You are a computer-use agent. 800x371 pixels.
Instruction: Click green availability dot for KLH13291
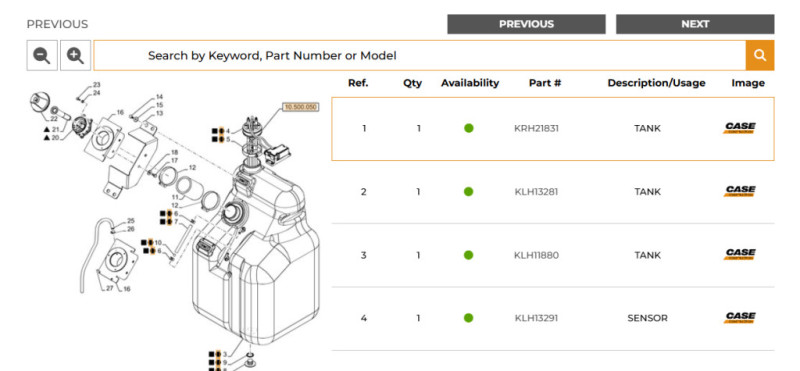point(469,318)
